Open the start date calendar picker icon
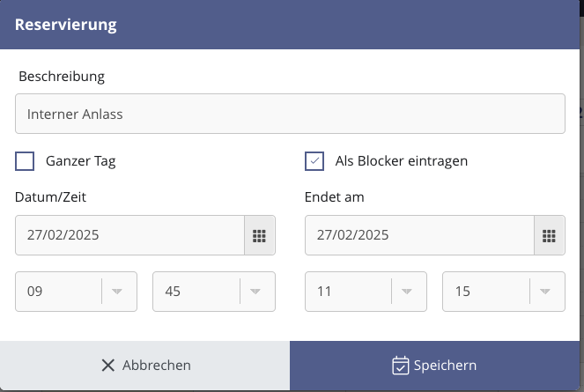Viewport: 584px width, 392px height. tap(260, 235)
